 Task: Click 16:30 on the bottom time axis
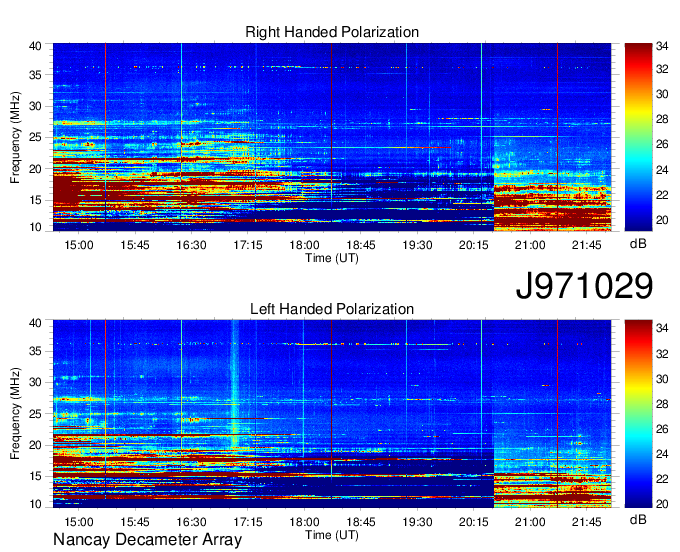click(191, 522)
